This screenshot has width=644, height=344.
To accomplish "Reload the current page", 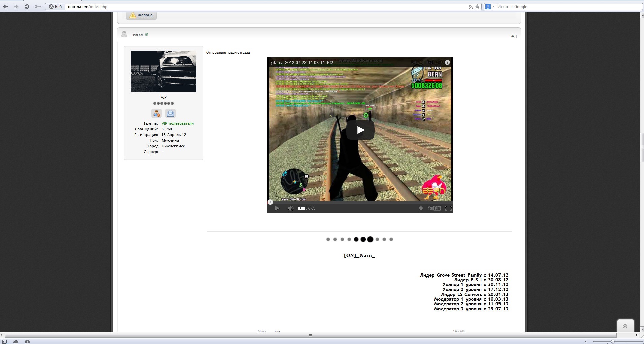I will 27,7.
